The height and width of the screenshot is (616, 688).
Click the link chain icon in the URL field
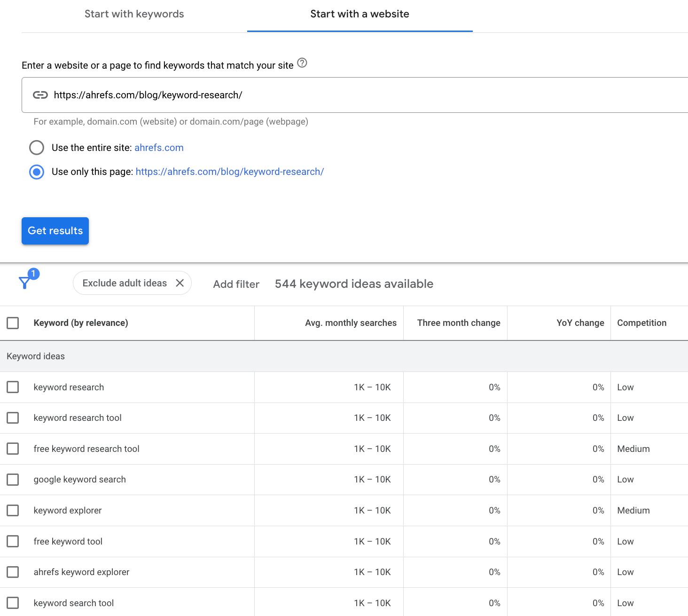coord(41,95)
